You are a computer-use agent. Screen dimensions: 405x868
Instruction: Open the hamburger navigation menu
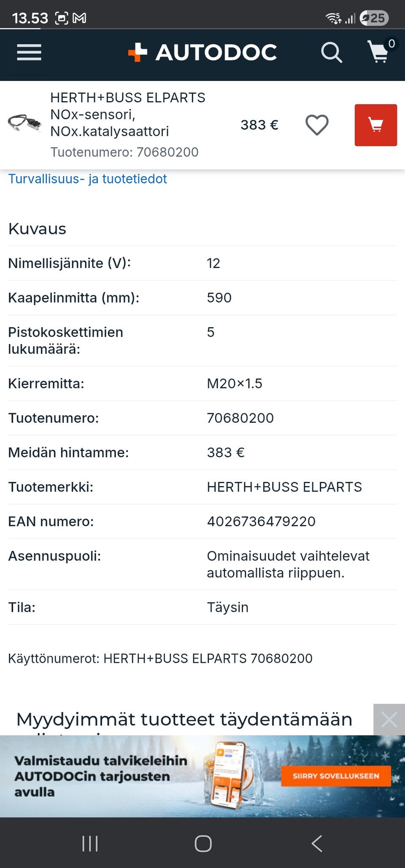[29, 53]
